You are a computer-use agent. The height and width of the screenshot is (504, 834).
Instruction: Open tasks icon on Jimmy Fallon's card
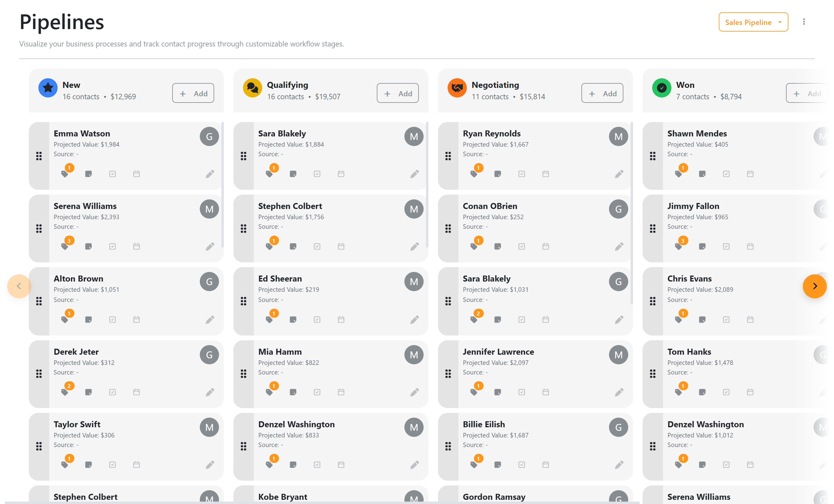pos(726,246)
